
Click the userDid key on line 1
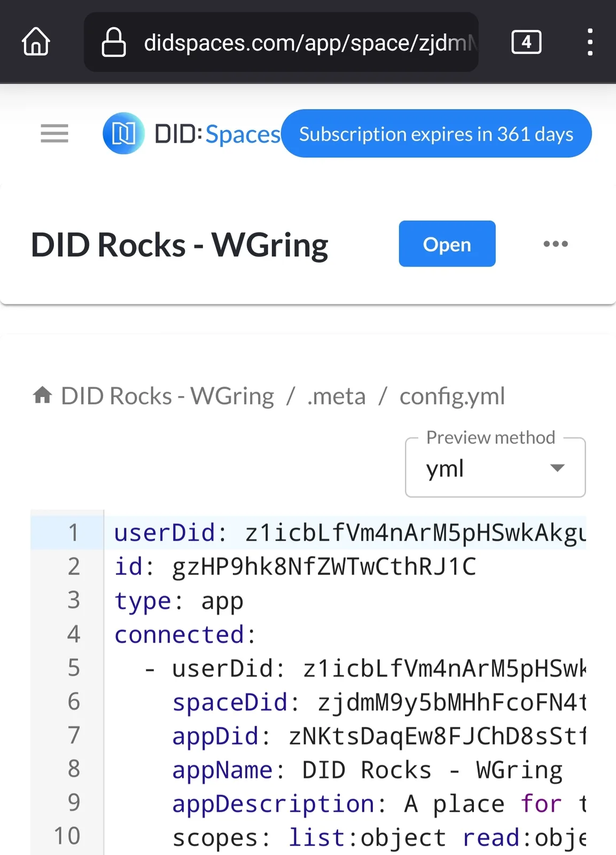pos(165,533)
